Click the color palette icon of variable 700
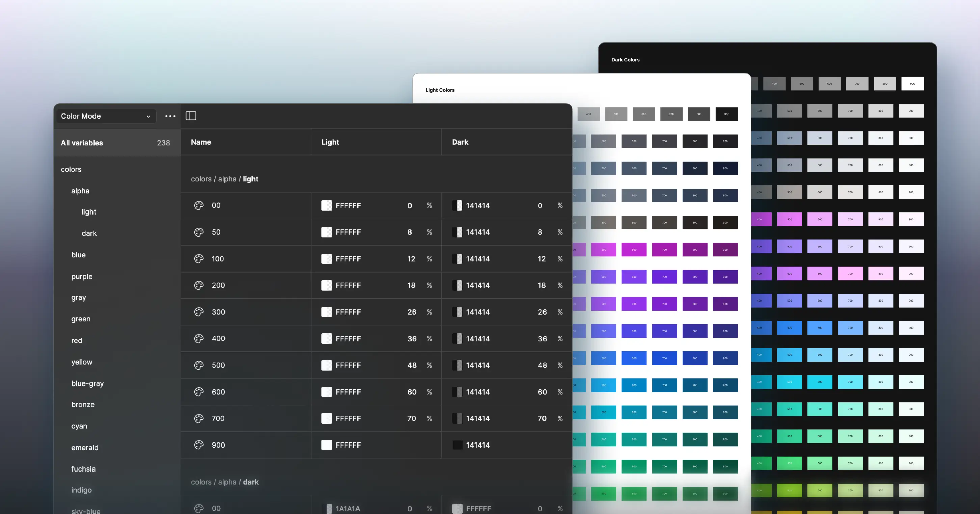Image resolution: width=980 pixels, height=514 pixels. [x=199, y=418]
